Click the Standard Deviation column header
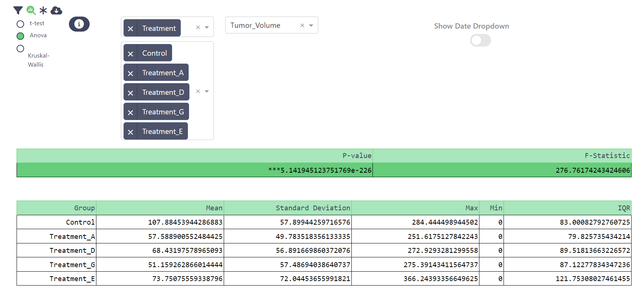Screen dimensions: 644x298 [288, 208]
